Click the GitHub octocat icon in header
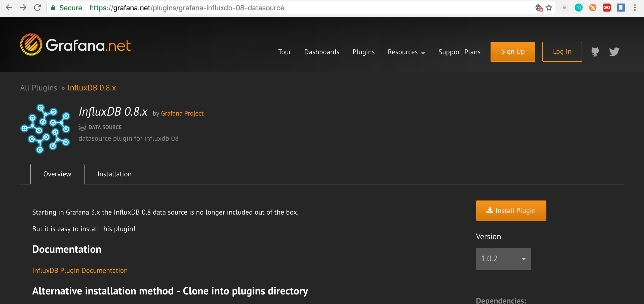The height and width of the screenshot is (304, 644). pyautogui.click(x=595, y=52)
